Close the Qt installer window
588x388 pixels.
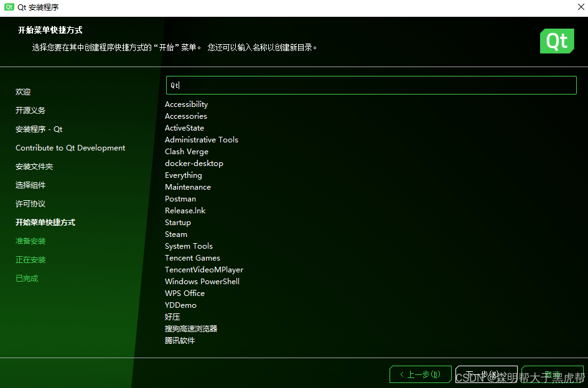pyautogui.click(x=581, y=7)
